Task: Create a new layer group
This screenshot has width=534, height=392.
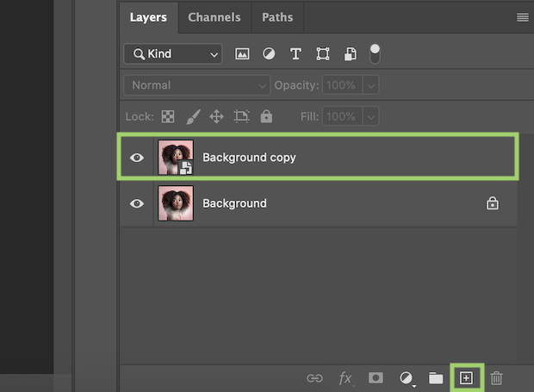Action: tap(436, 377)
